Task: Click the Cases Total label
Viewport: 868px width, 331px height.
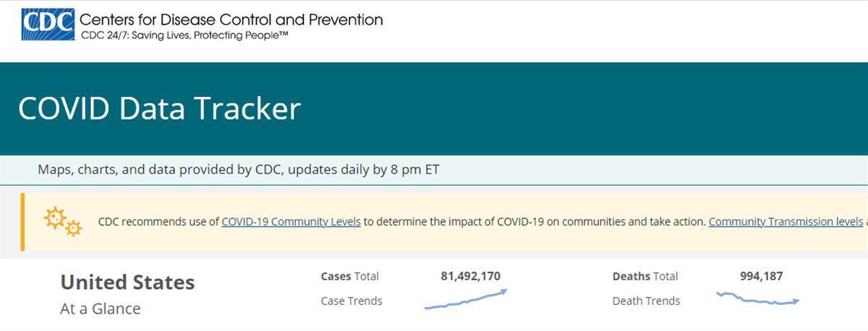Action: (x=349, y=276)
